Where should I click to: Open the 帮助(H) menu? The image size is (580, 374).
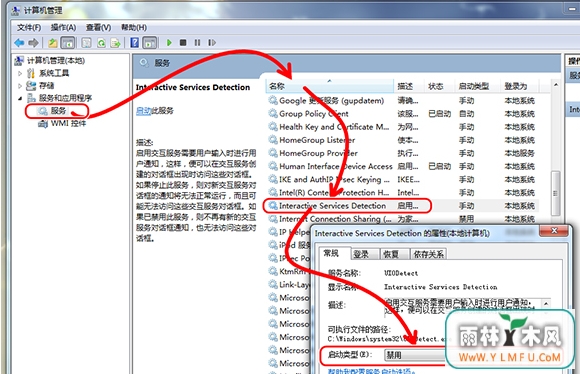(x=134, y=27)
